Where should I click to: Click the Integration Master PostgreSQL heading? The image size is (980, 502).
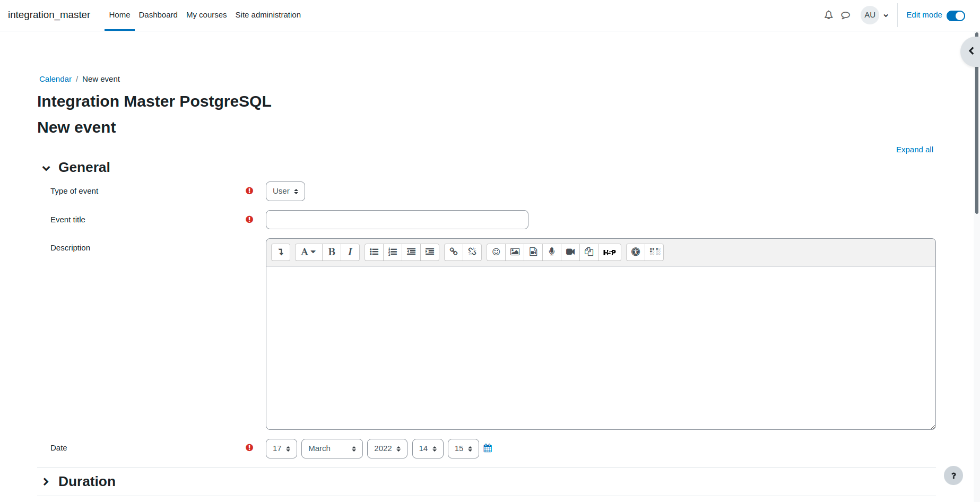[x=154, y=101]
